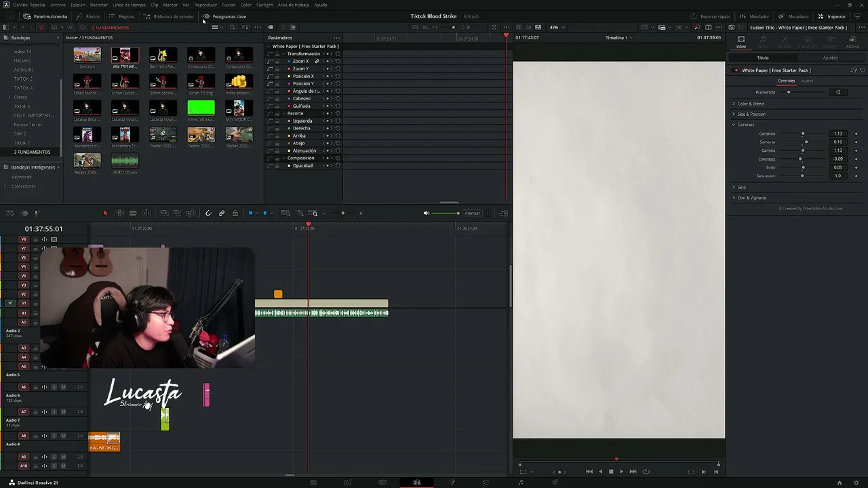
Task: Lock the V5 video track
Action: pos(35,267)
